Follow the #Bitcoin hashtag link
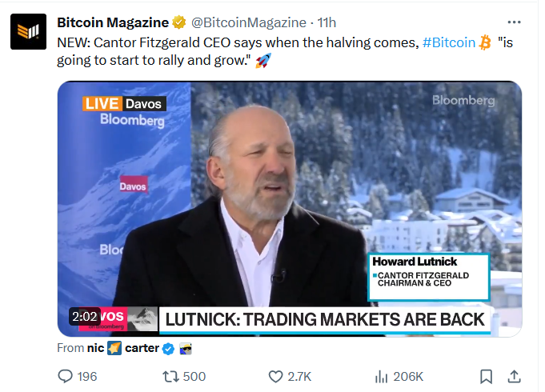The width and height of the screenshot is (545, 392). coord(447,42)
